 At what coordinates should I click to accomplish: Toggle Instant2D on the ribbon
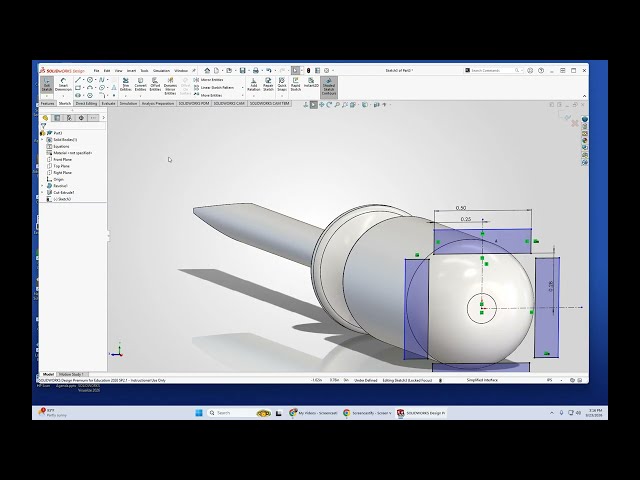(311, 83)
